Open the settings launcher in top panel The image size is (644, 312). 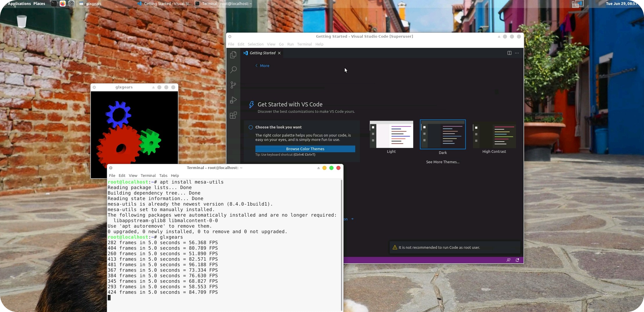[x=71, y=3]
